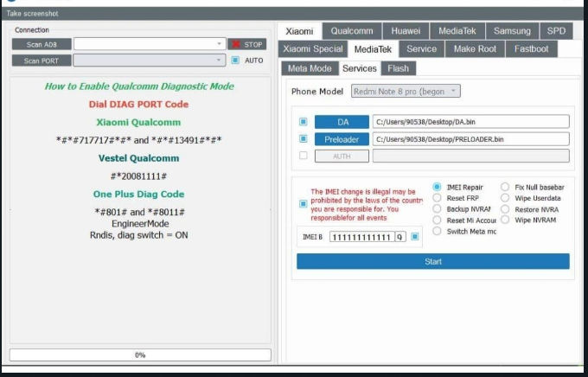Switch to the Qualcomm brand tab

pyautogui.click(x=352, y=31)
